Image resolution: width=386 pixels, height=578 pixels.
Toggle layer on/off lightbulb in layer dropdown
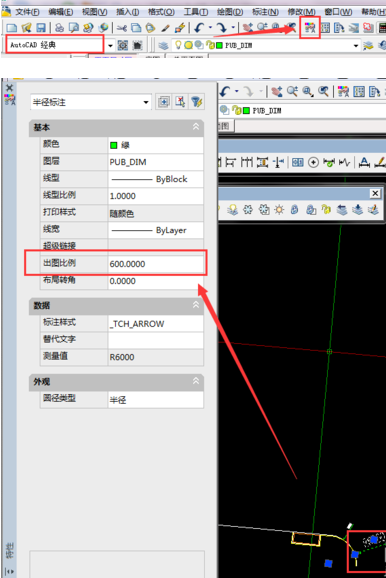(178, 45)
